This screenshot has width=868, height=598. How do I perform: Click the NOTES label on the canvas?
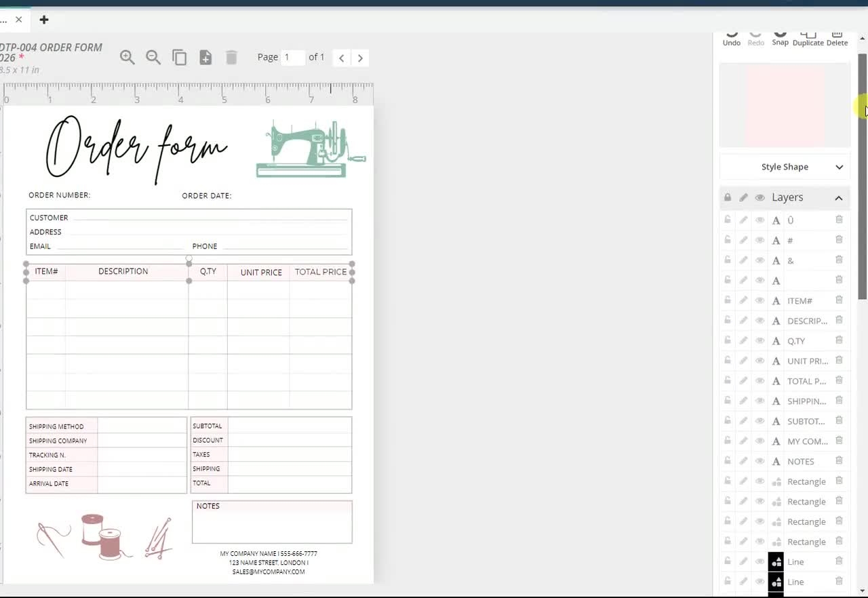208,506
